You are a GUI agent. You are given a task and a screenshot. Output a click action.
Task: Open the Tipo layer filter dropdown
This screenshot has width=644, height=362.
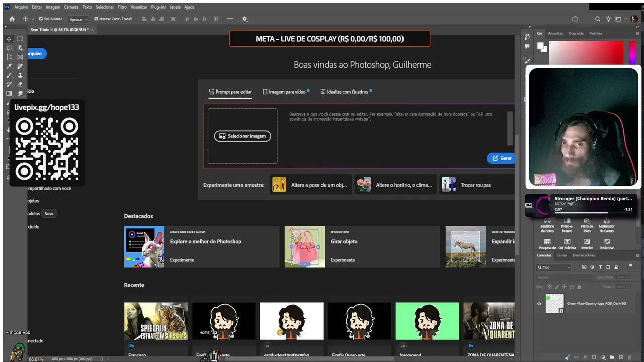(553, 267)
